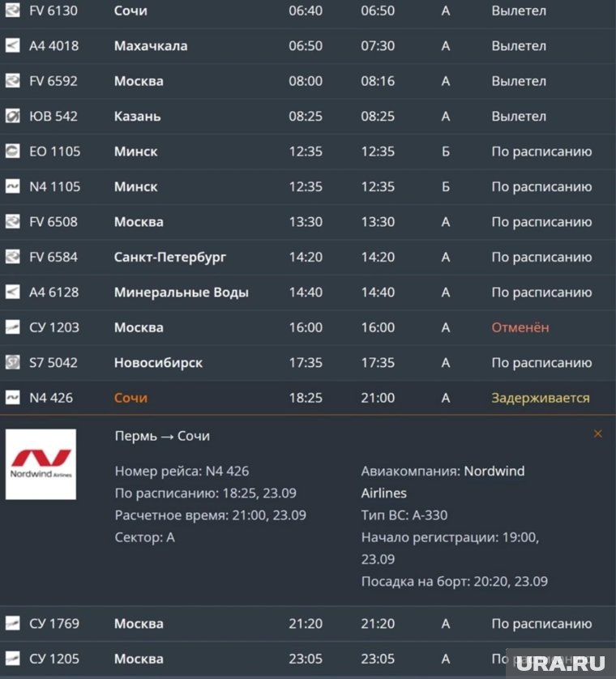Screen dimensions: 616x679
Task: Click the Aeroflot icon beside СУ 1203
Action: pos(12,327)
